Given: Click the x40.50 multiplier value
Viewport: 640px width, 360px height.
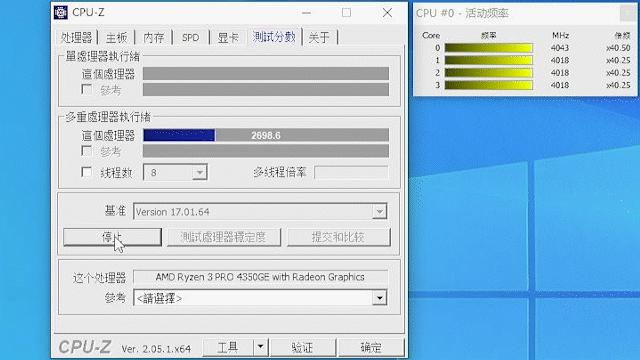Looking at the screenshot, I should tap(618, 48).
